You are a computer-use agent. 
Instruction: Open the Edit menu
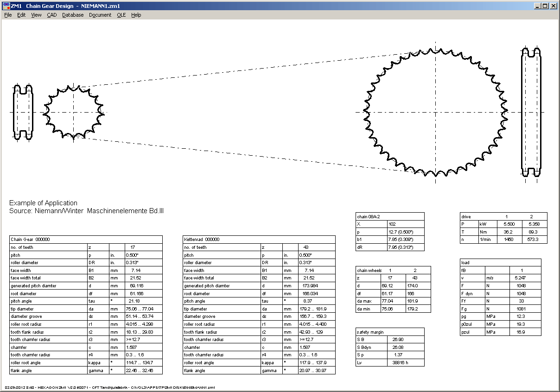(x=21, y=15)
